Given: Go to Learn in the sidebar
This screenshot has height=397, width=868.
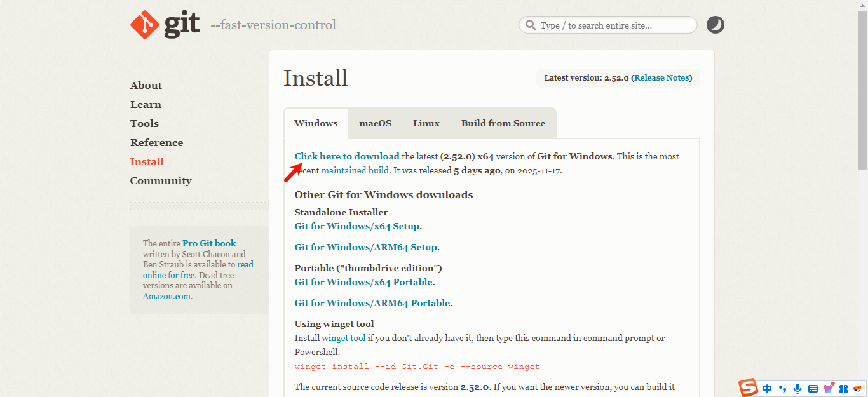Looking at the screenshot, I should coord(146,105).
